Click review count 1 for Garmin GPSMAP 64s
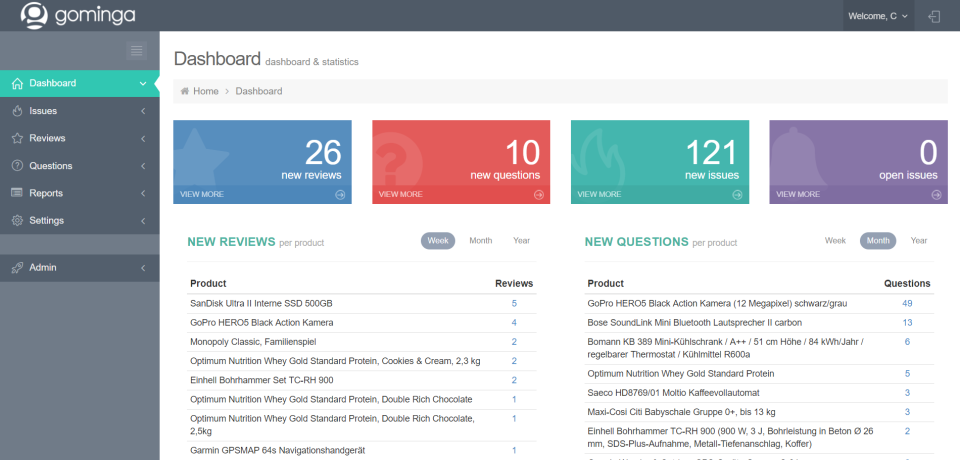 click(x=514, y=450)
